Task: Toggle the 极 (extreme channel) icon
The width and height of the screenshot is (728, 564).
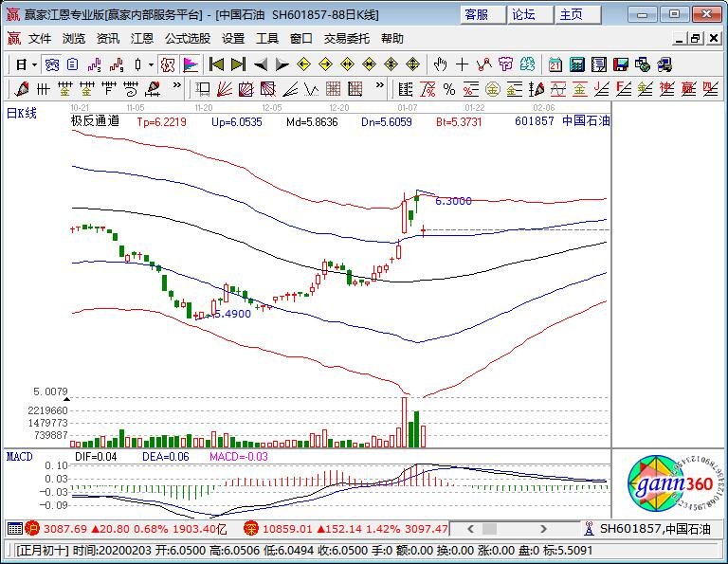Action: [x=168, y=64]
